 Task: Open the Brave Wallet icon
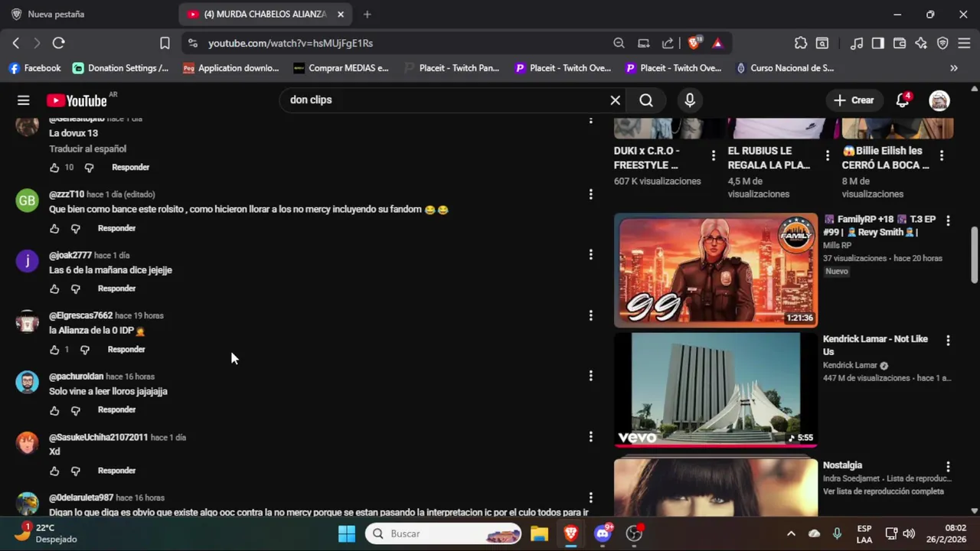(x=900, y=43)
